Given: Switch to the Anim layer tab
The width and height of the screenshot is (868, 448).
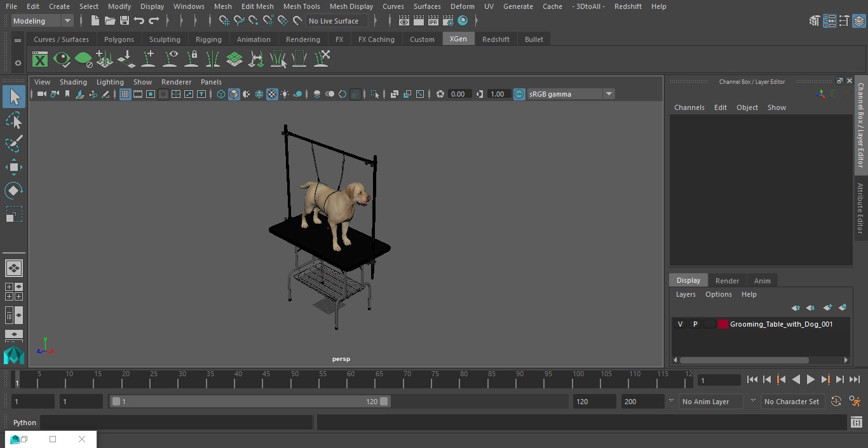Looking at the screenshot, I should pos(762,280).
